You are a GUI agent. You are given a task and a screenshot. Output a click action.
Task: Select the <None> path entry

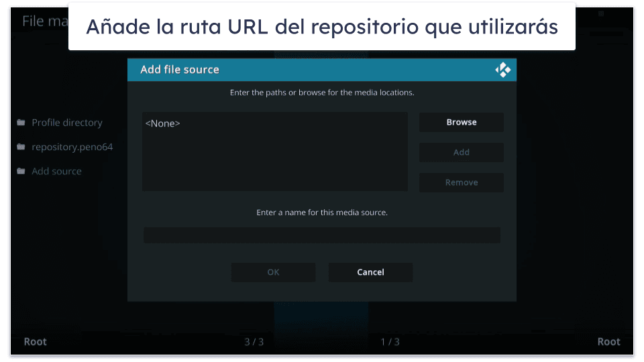[x=162, y=123]
